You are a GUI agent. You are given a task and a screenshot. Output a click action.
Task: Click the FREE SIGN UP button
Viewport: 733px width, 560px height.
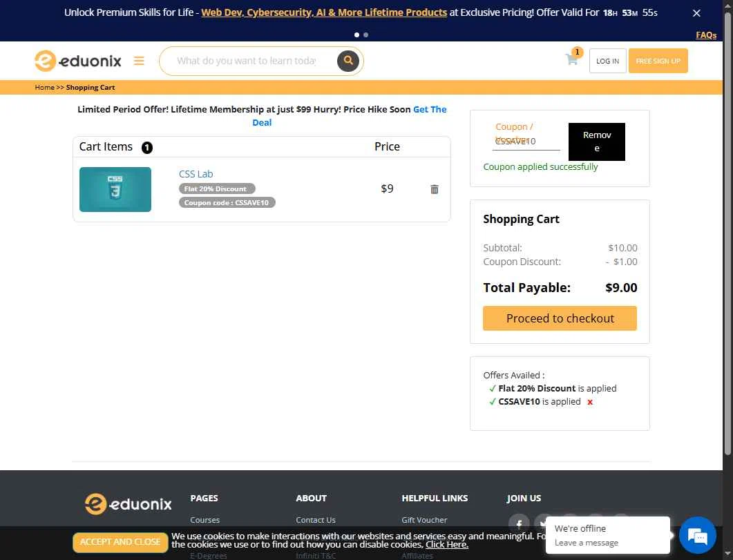coord(658,61)
